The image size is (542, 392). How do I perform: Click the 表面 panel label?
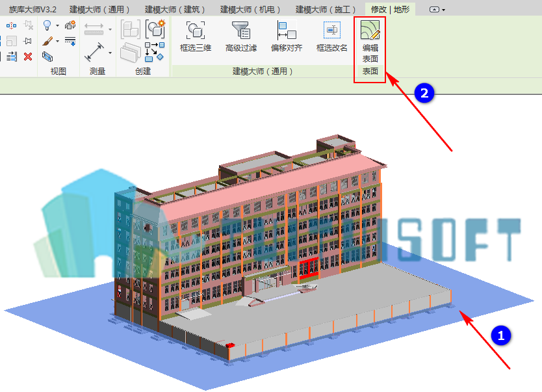(x=370, y=72)
